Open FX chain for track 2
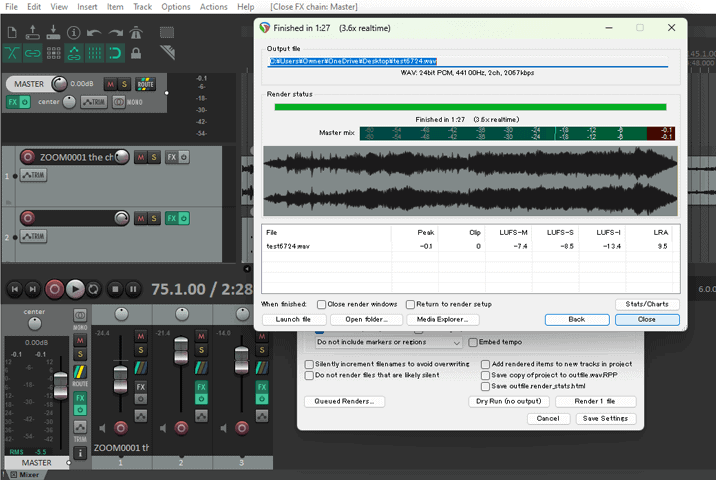716x480 pixels. pyautogui.click(x=172, y=217)
